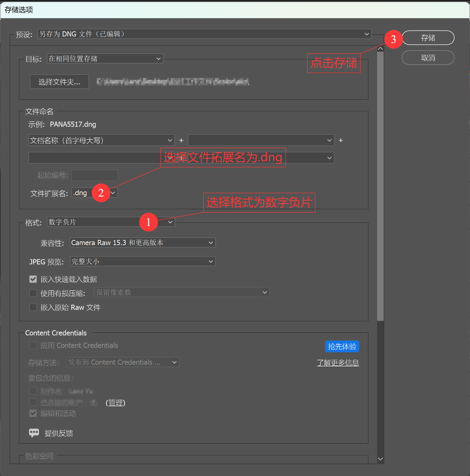Viewport: 470px width, 476px height.
Task: Click the feedback speech bubble icon
Action: 34,433
